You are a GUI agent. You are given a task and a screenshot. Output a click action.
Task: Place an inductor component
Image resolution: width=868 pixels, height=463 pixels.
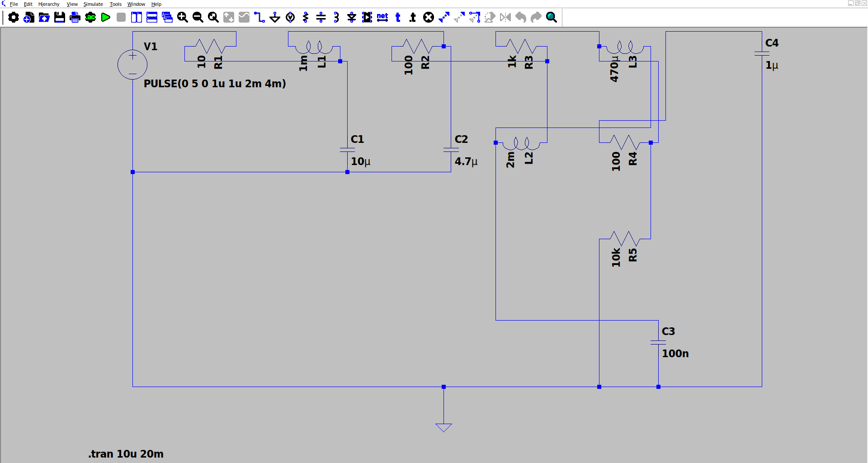[336, 18]
